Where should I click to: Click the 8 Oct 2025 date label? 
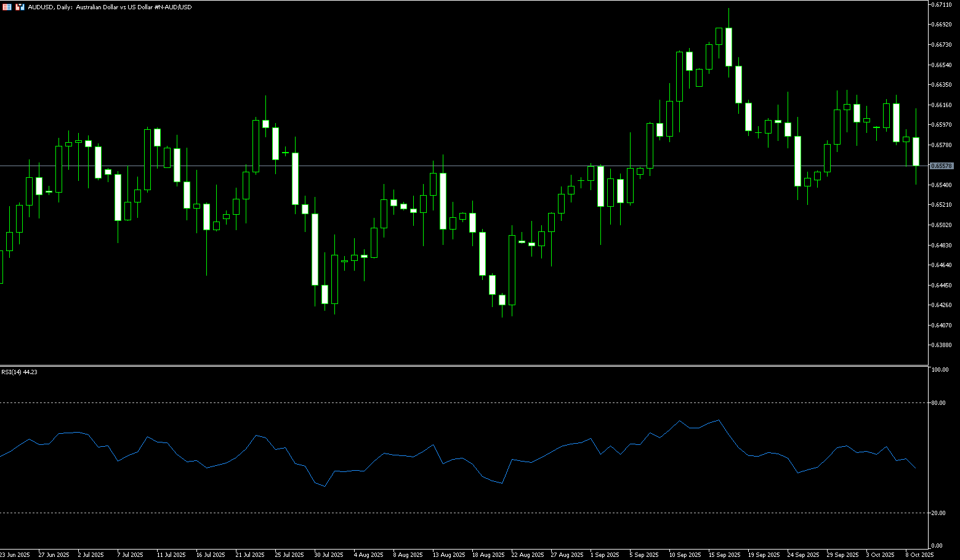click(x=919, y=555)
